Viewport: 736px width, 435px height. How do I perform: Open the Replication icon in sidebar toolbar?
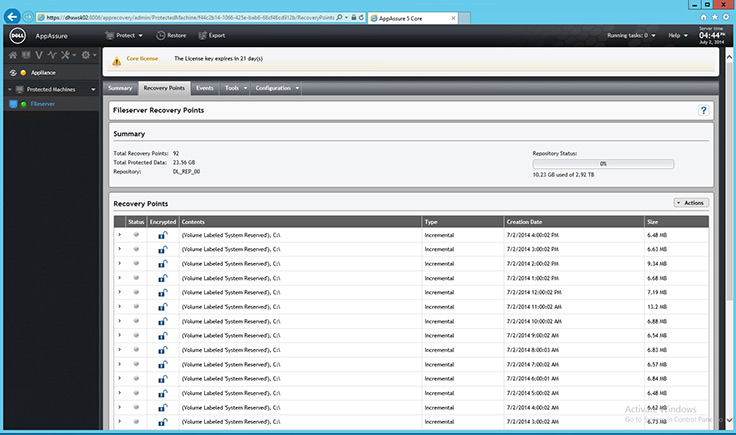[26, 55]
